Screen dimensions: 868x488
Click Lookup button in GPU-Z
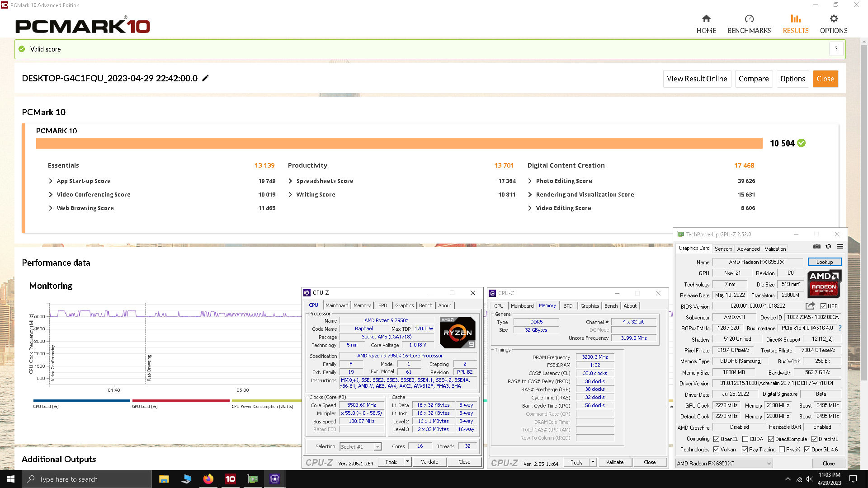coord(824,262)
